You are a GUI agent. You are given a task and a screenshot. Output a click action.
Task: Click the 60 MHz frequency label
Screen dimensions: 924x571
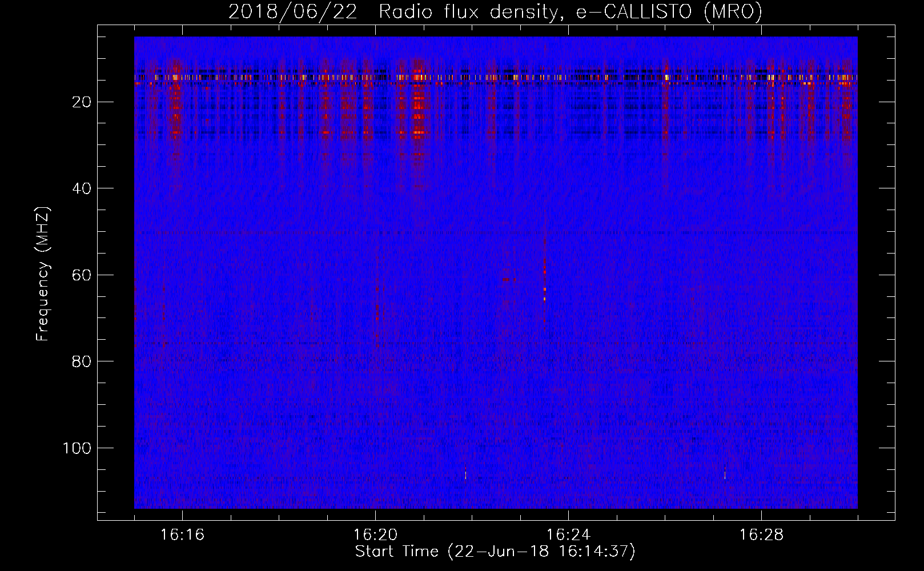82,275
